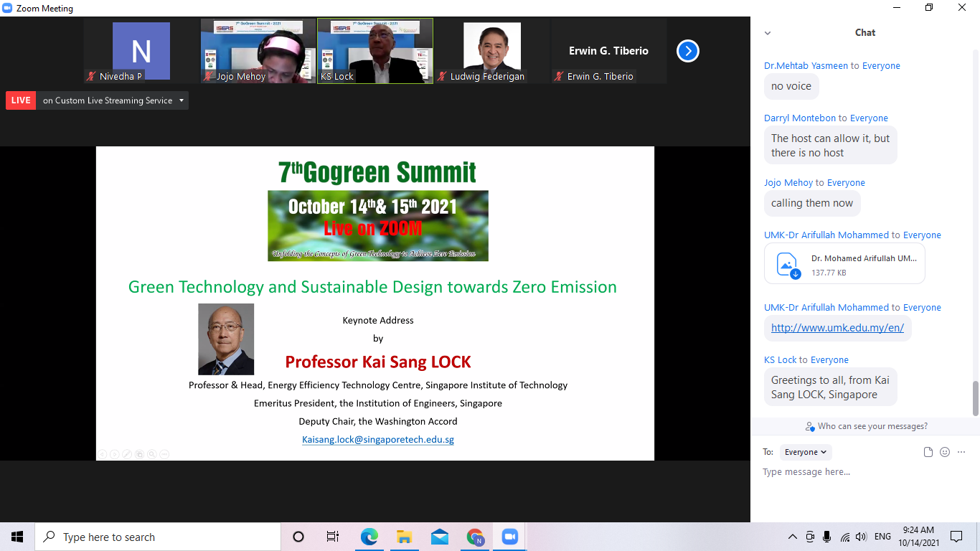Select Nivedha P video tile
Image resolution: width=980 pixels, height=551 pixels.
141,51
